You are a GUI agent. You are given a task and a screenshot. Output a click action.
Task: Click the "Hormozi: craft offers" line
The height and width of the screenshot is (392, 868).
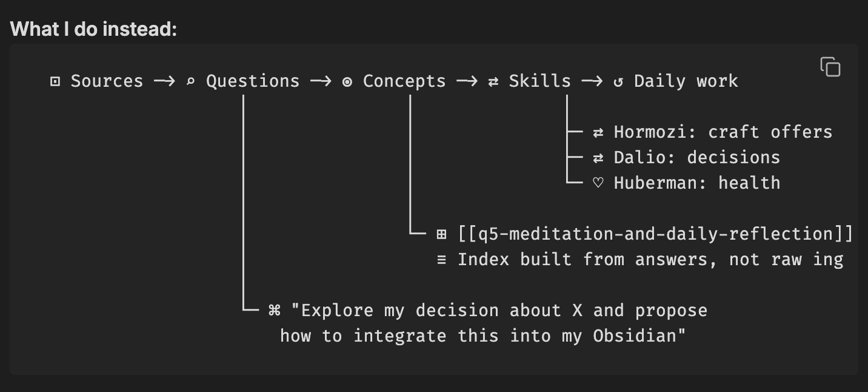(x=723, y=132)
